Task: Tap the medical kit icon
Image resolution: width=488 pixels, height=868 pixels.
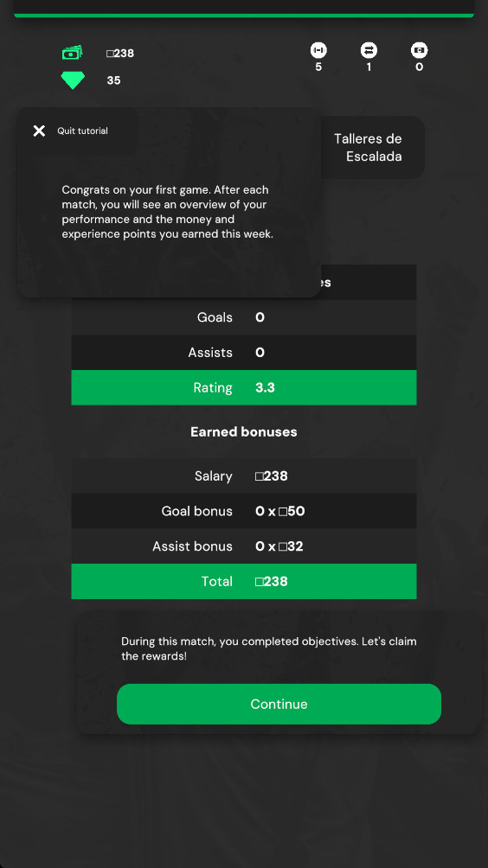Action: [420, 50]
